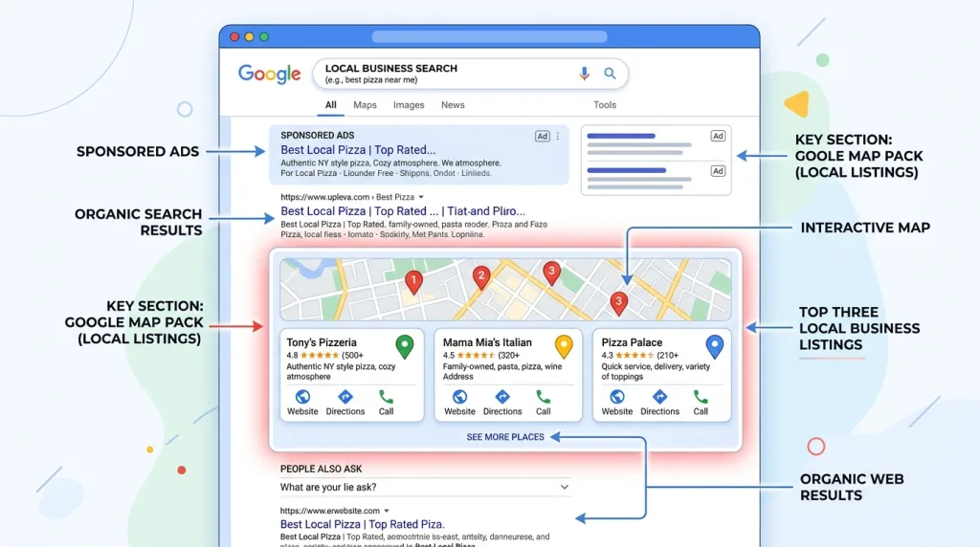Image resolution: width=980 pixels, height=547 pixels.
Task: Click the browser address bar
Action: pos(489,37)
